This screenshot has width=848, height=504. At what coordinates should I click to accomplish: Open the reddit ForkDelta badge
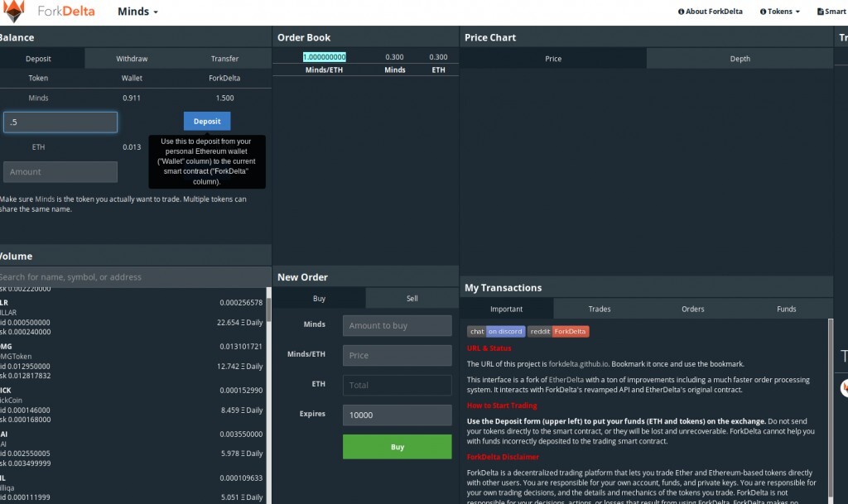558,332
